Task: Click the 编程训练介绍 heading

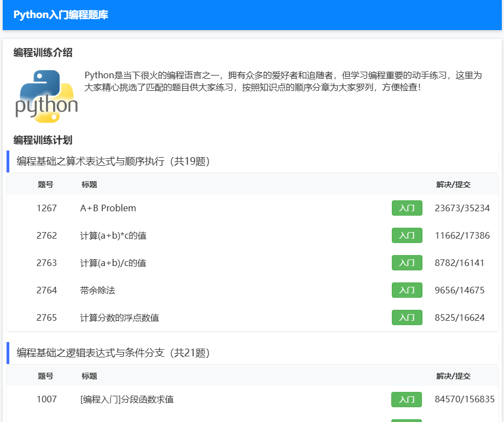Action: (x=43, y=53)
